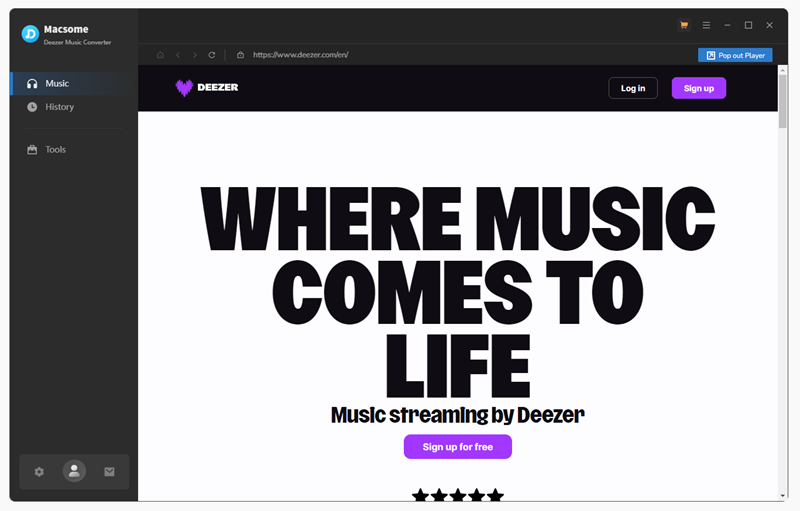Click the purple Sign up button
The height and width of the screenshot is (511, 800).
[x=698, y=88]
